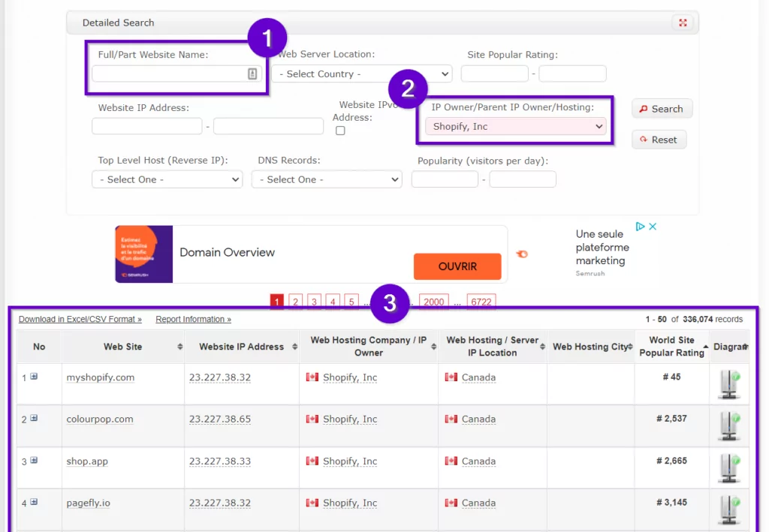
Task: Open the Top Level Host Select One dropdown
Action: 167,179
